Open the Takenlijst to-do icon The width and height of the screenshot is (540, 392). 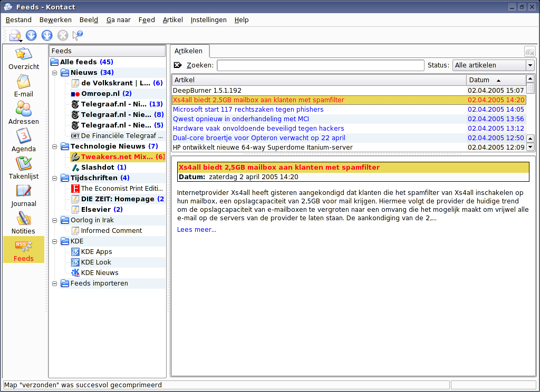click(x=23, y=163)
